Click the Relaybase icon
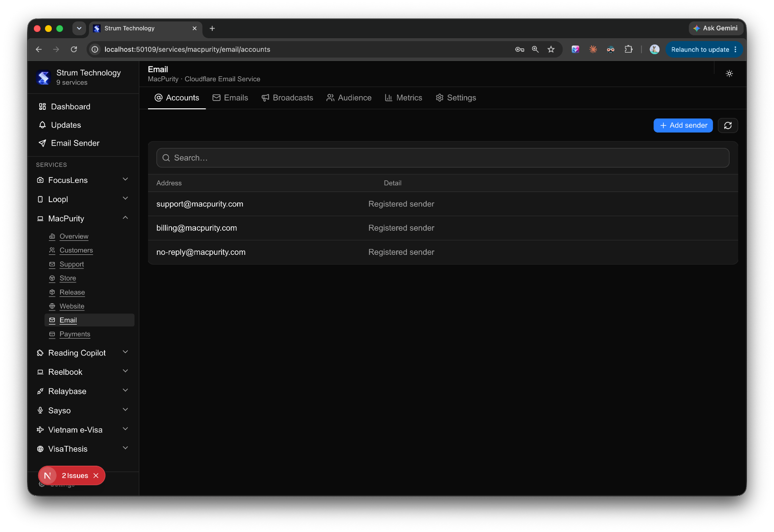774x532 pixels. 40,391
